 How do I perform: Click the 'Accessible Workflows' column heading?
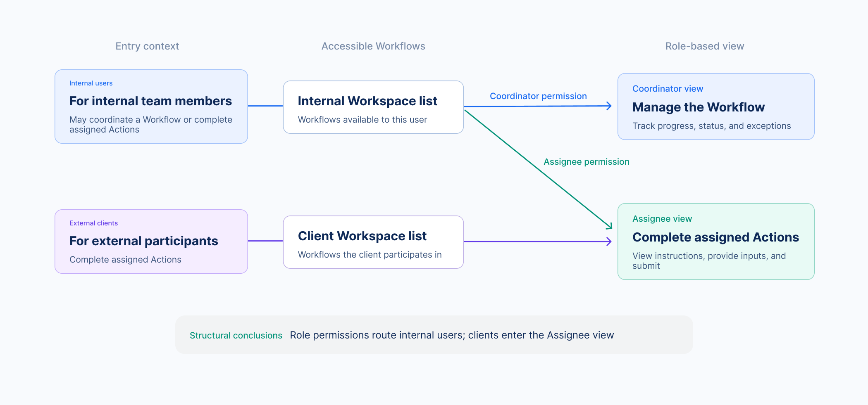point(373,46)
